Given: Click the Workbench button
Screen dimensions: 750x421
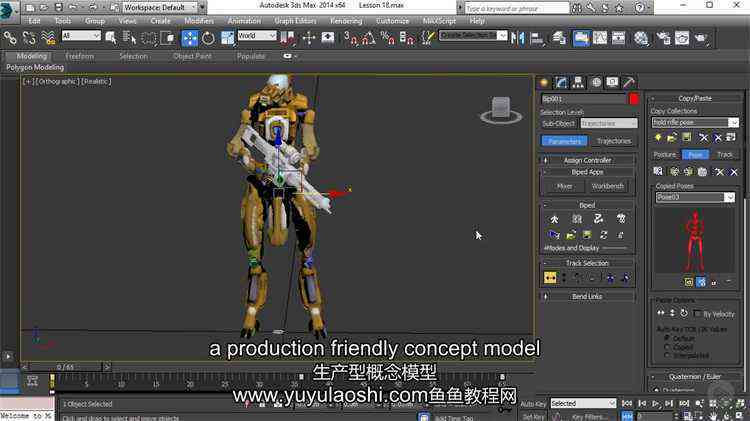Looking at the screenshot, I should (x=607, y=186).
